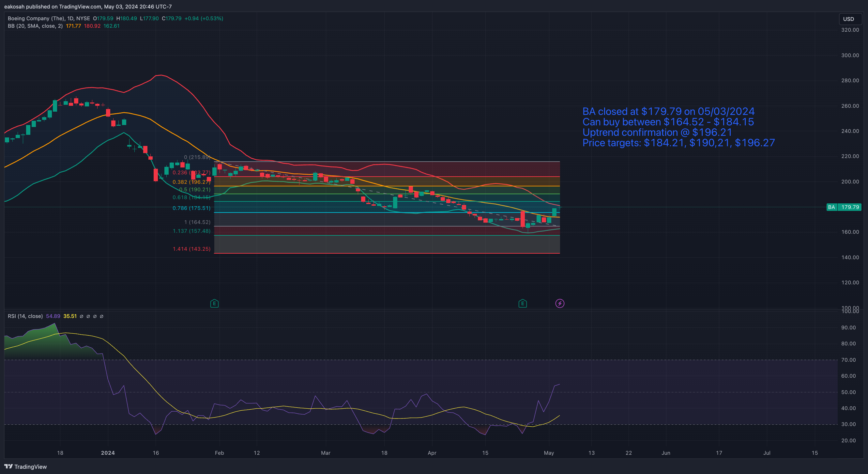Click the Fibonacci level 0 (215.89) label
The width and height of the screenshot is (868, 474).
(x=197, y=157)
